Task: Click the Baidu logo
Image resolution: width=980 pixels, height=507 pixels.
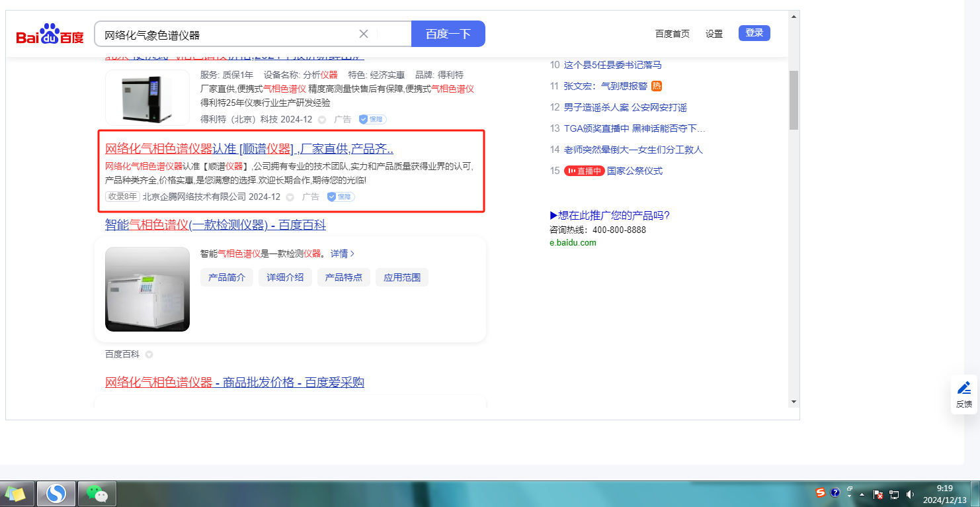Action: click(x=50, y=34)
